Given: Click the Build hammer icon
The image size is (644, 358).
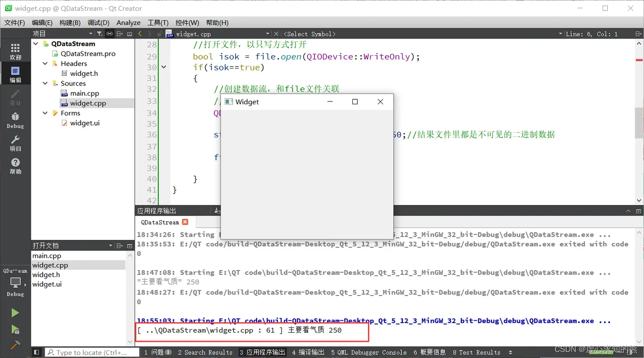Looking at the screenshot, I should pyautogui.click(x=15, y=345).
